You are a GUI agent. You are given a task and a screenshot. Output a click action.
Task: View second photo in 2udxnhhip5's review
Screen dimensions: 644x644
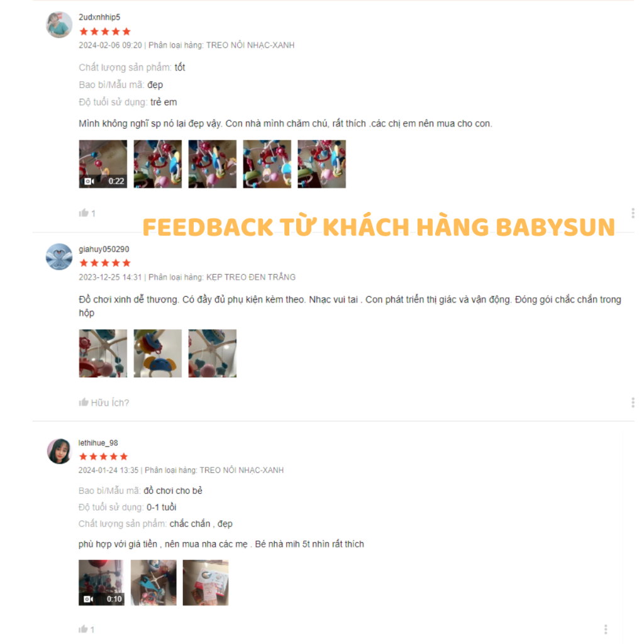(158, 164)
